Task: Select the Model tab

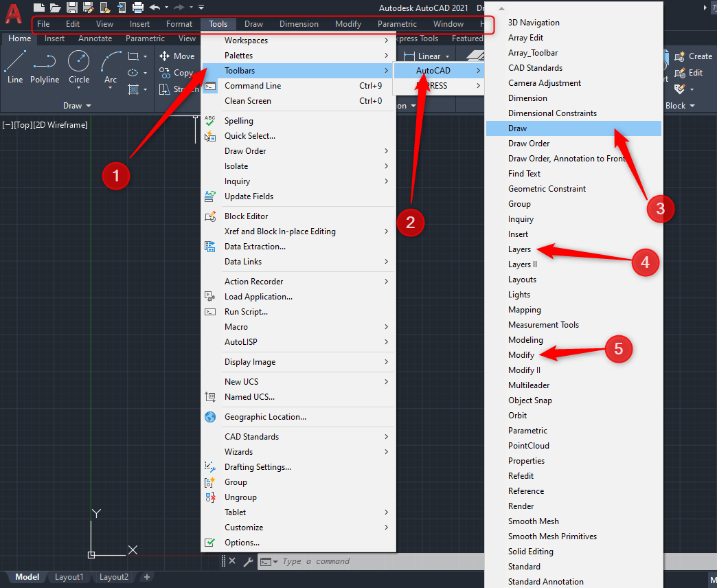Action: 27,577
